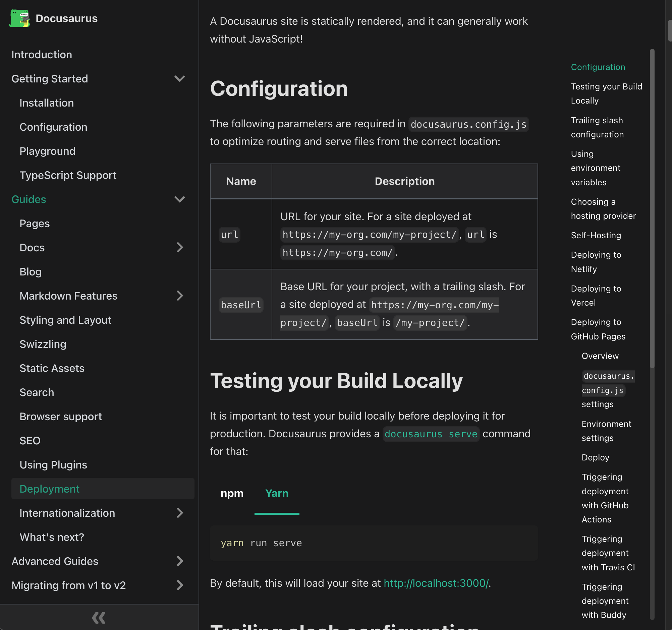Expand the Docs submenu arrow
The width and height of the screenshot is (672, 630).
coord(179,248)
